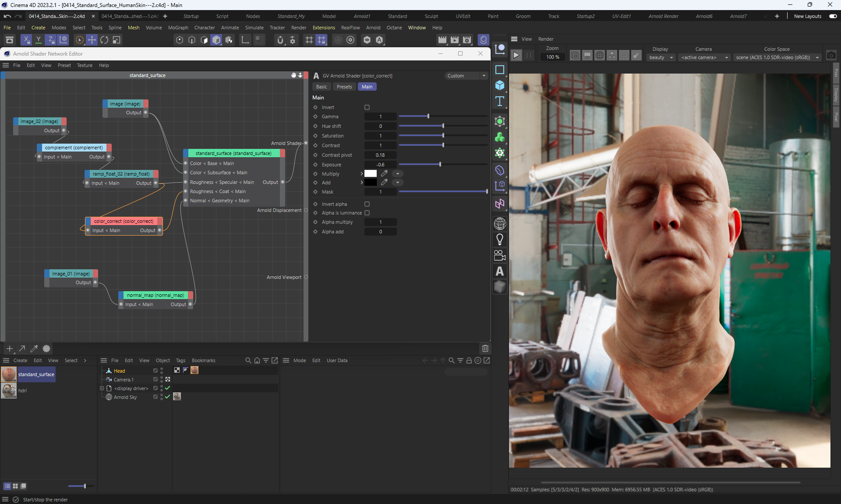Click the Light bulb object icon
Image resolution: width=841 pixels, height=504 pixels.
(499, 239)
